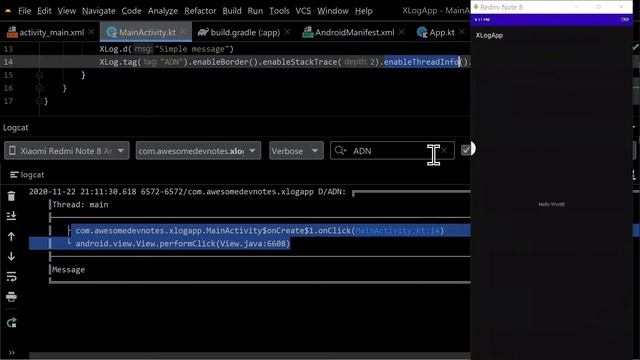
Task: Click the search magnifier icon in filter
Action: (x=340, y=151)
